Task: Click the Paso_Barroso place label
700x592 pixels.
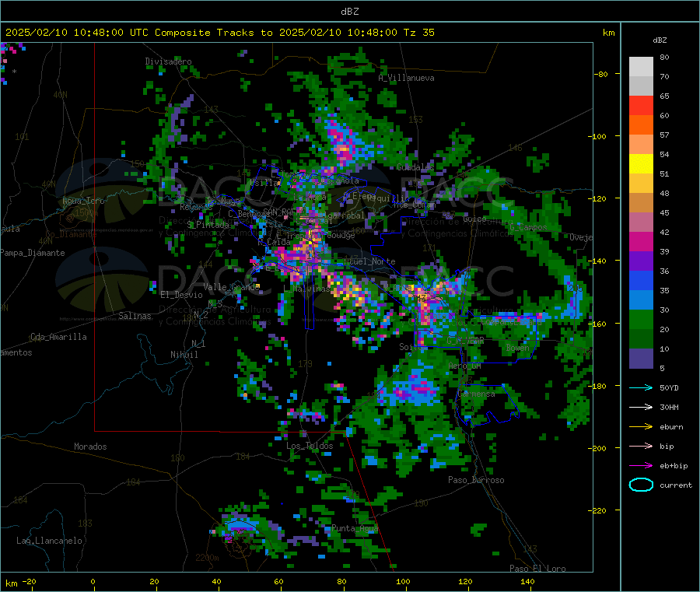Action: [476, 480]
